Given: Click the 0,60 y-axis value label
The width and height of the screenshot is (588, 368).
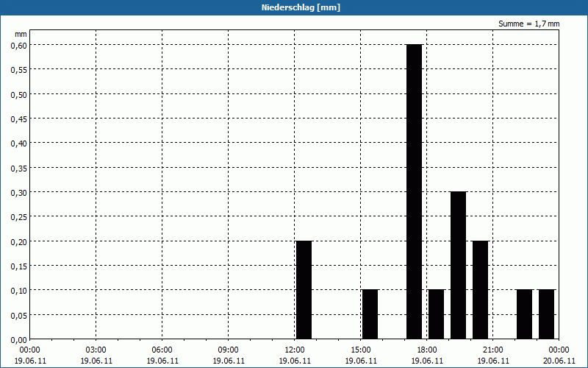Looking at the screenshot, I should point(18,45).
